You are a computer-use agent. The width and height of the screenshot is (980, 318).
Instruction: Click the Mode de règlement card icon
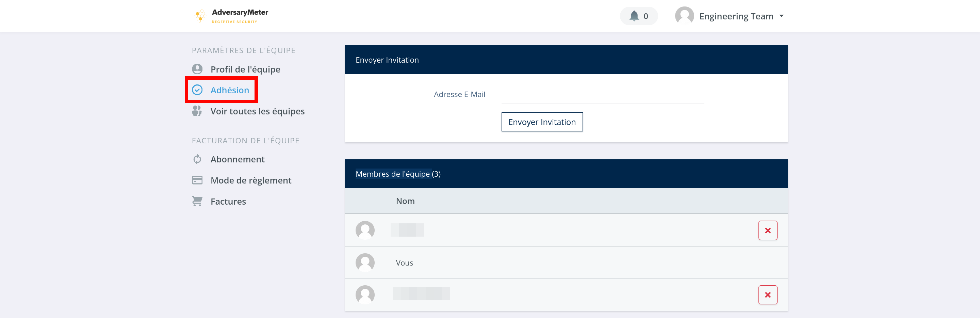tap(197, 180)
